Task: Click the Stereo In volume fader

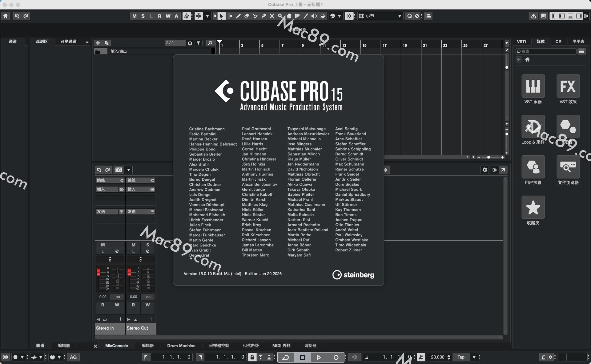Action: 98,272
